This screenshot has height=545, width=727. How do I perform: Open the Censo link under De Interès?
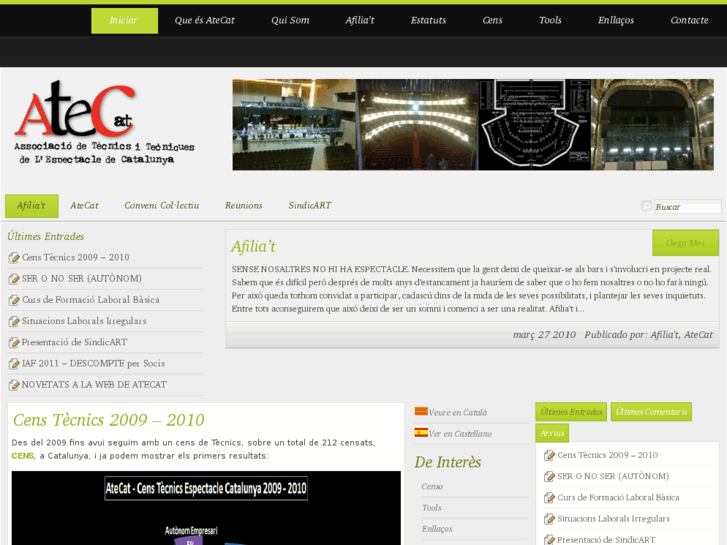click(432, 487)
